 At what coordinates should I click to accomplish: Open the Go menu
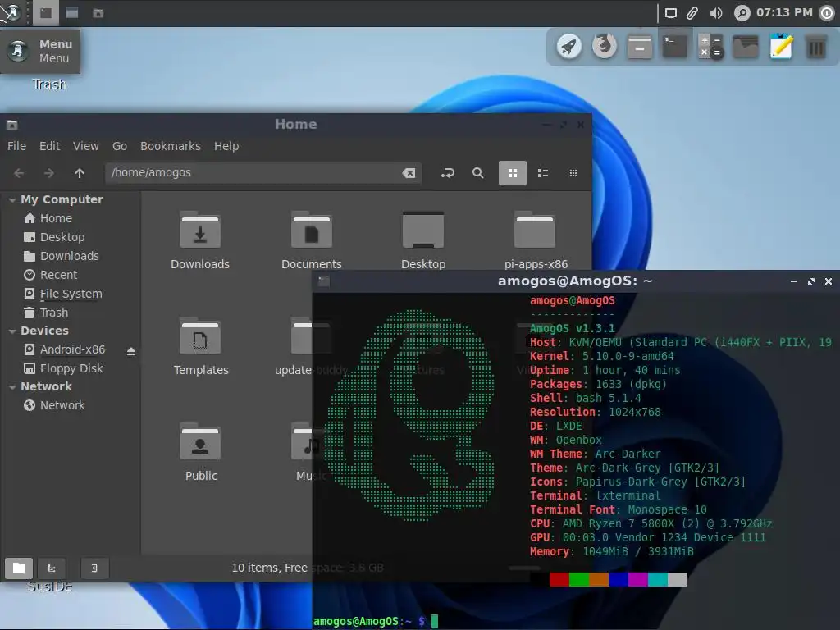[x=120, y=146]
